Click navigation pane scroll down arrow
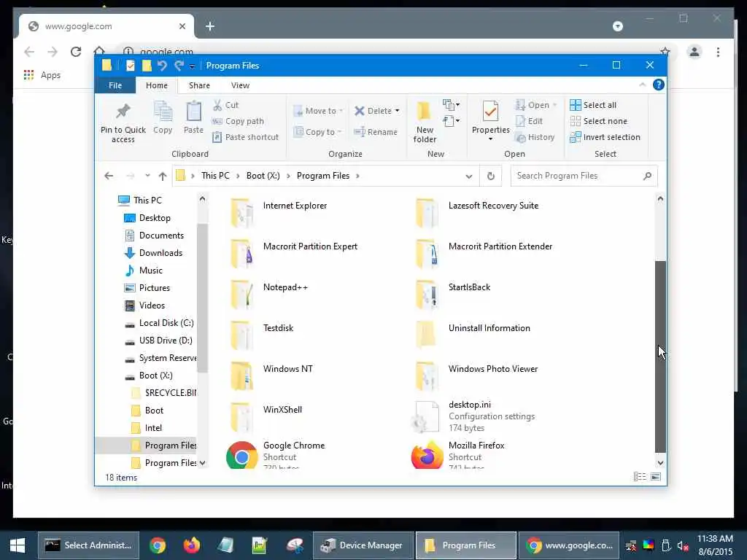 click(203, 463)
